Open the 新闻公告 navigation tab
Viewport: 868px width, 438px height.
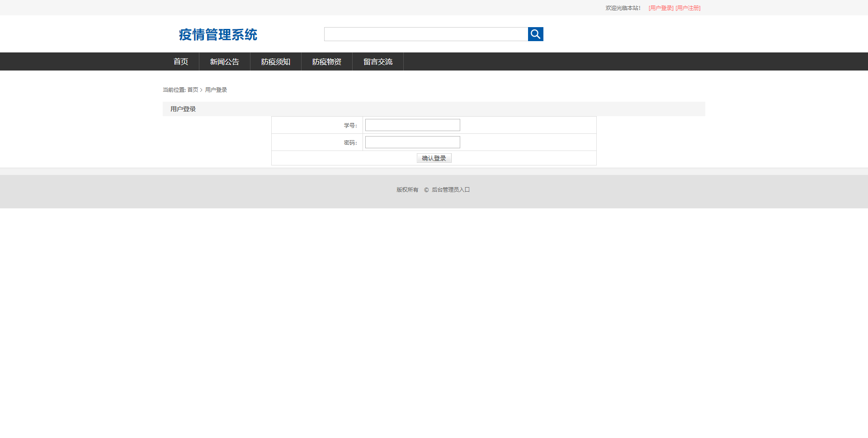(225, 61)
